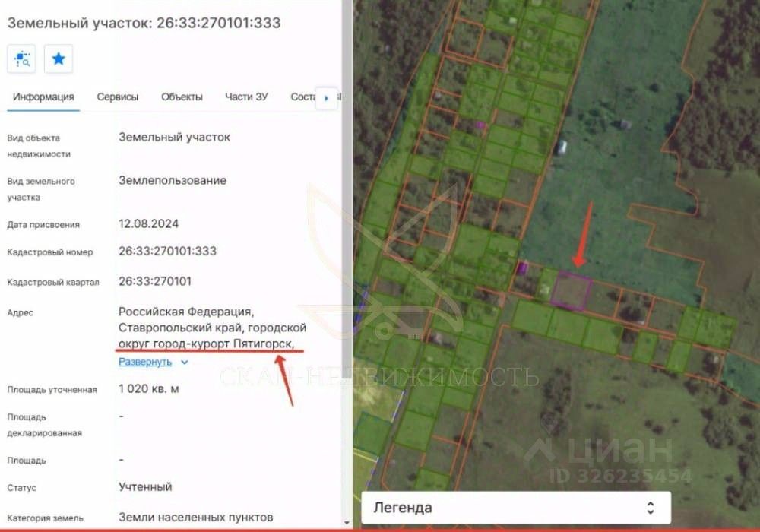Click area value 1 020 кв. м
Viewport: 760px width, 532px height.
tap(149, 388)
